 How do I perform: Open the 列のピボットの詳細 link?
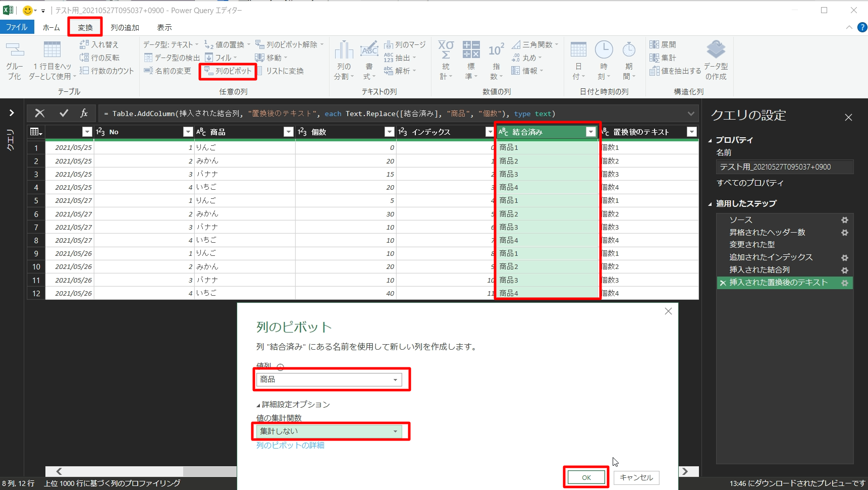290,445
